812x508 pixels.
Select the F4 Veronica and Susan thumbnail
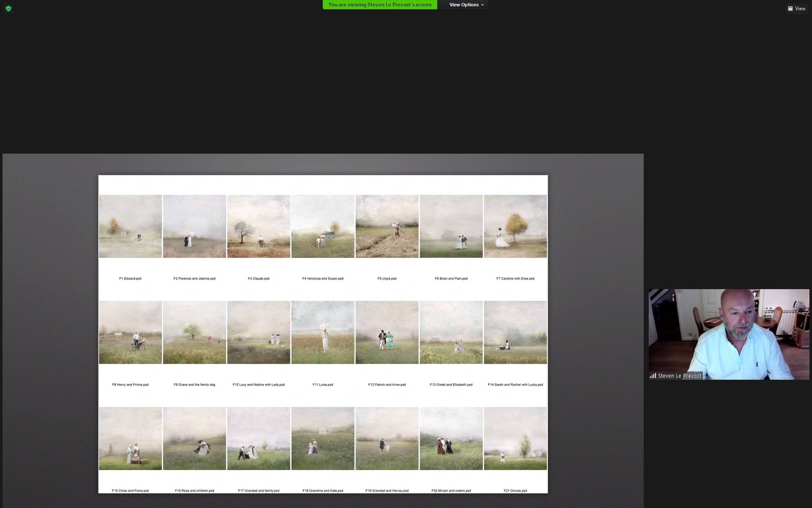click(323, 226)
